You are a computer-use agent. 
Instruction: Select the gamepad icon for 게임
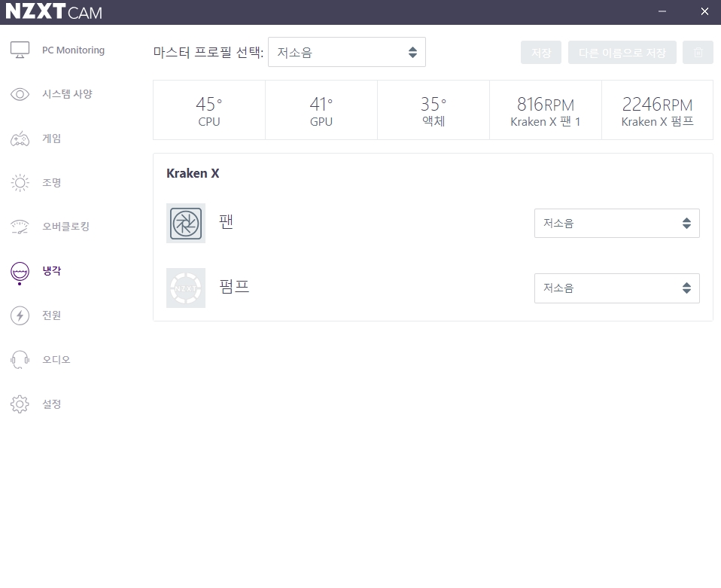click(x=20, y=139)
